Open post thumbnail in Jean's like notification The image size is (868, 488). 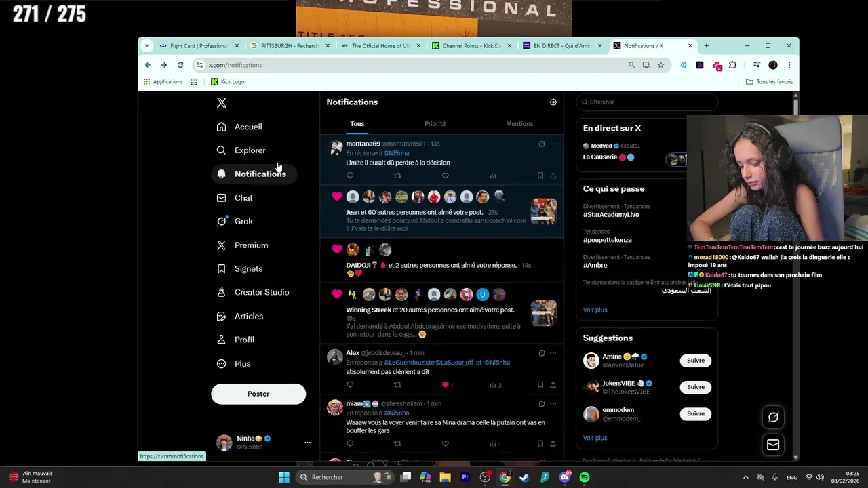pyautogui.click(x=544, y=211)
